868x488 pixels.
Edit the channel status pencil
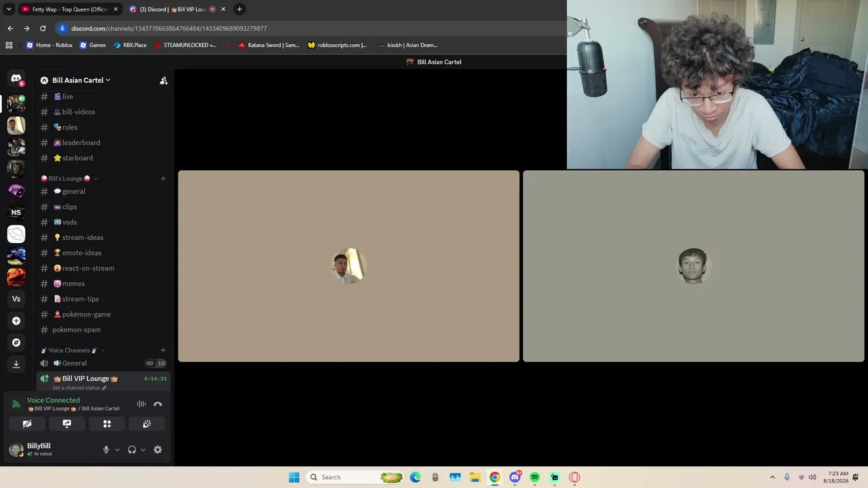[104, 388]
